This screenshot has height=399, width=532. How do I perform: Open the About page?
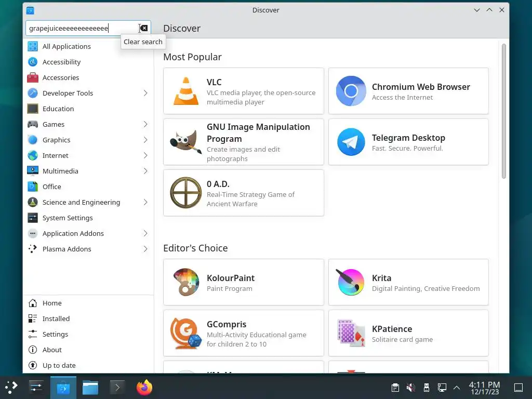point(88,350)
